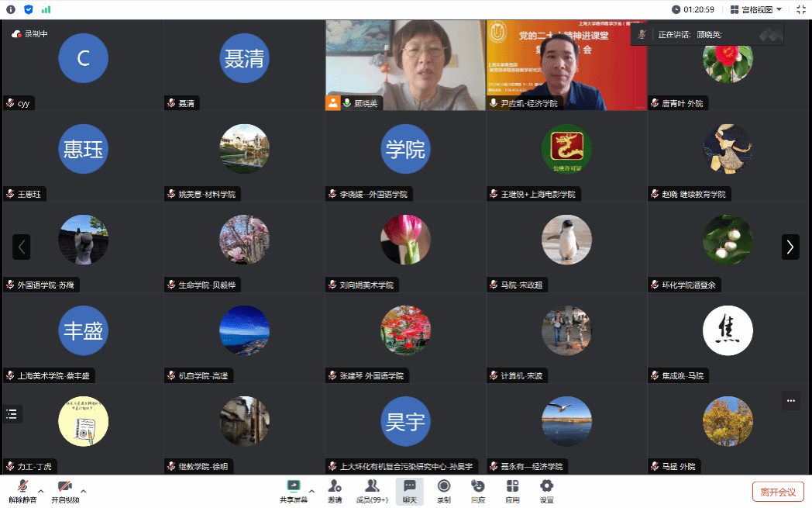812x508 pixels.
Task: Click the red 离开会议 leave button
Action: (778, 492)
